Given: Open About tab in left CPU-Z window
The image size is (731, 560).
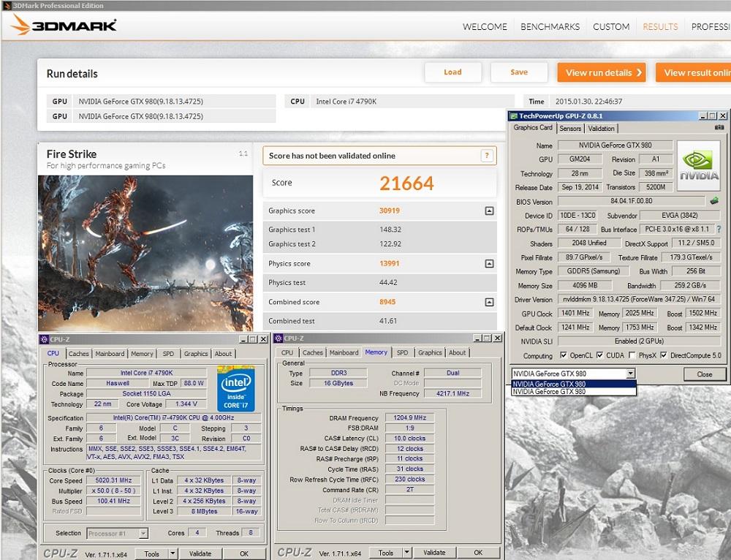Looking at the screenshot, I should 223,354.
